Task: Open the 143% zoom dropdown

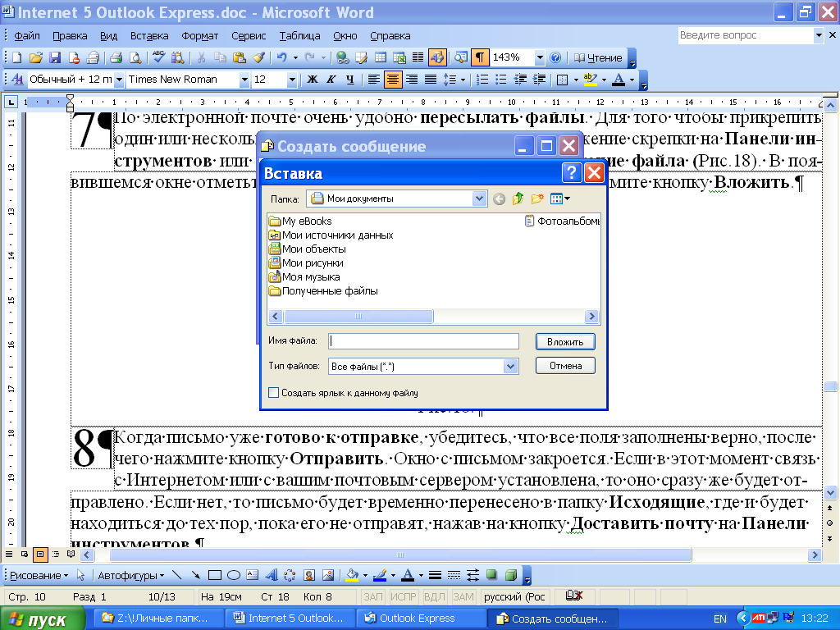Action: click(540, 57)
